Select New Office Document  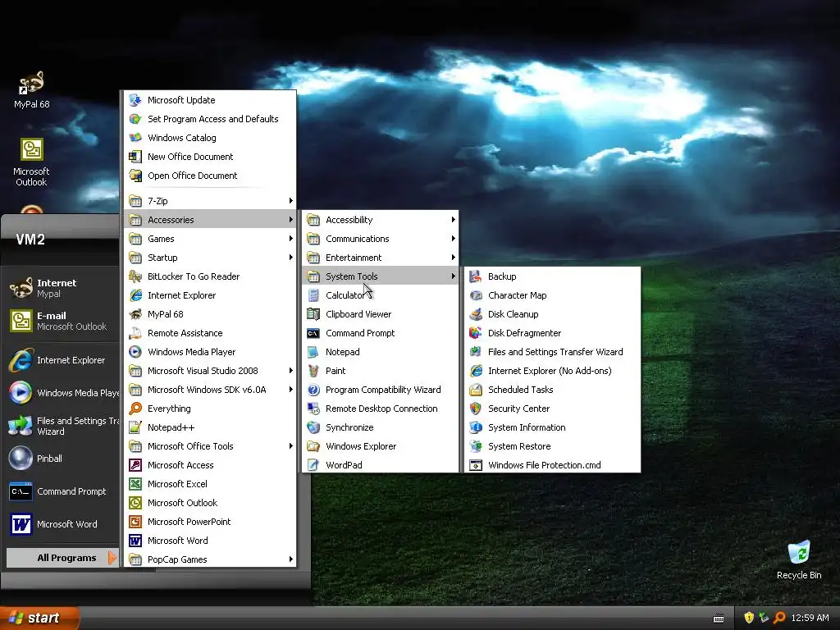click(210, 157)
